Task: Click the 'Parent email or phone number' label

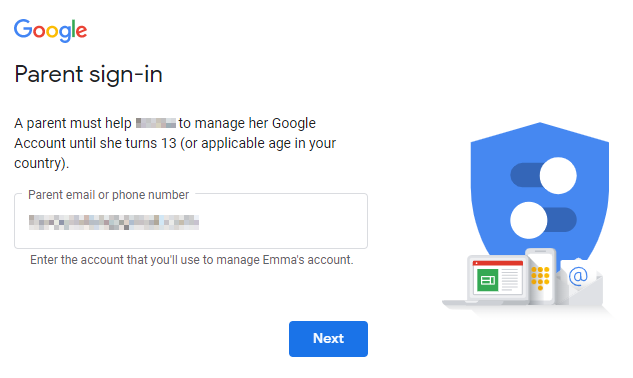Action: click(108, 195)
